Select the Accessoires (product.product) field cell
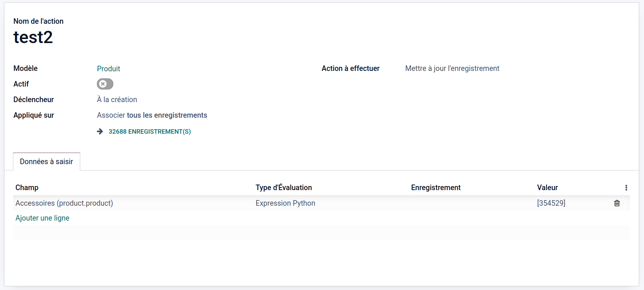The image size is (644, 290). click(x=64, y=203)
